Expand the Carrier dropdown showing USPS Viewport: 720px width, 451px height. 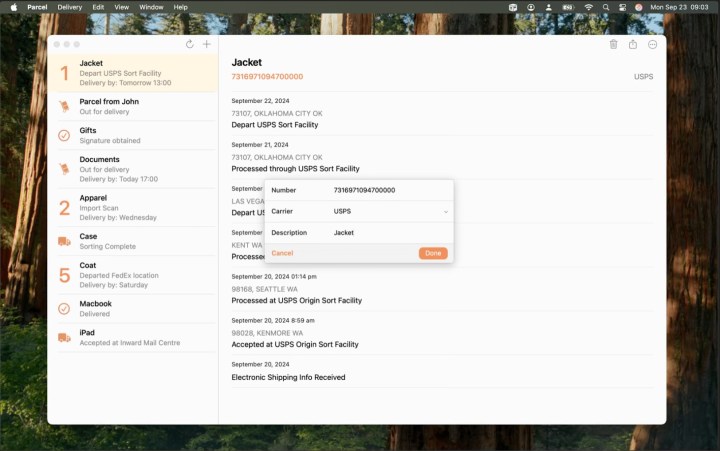click(390, 211)
